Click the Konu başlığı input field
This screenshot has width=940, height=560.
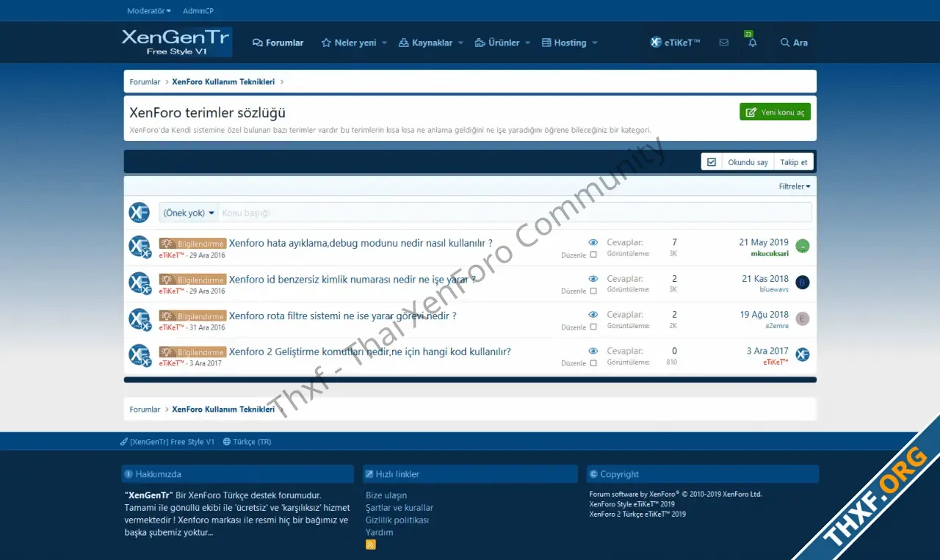(515, 213)
